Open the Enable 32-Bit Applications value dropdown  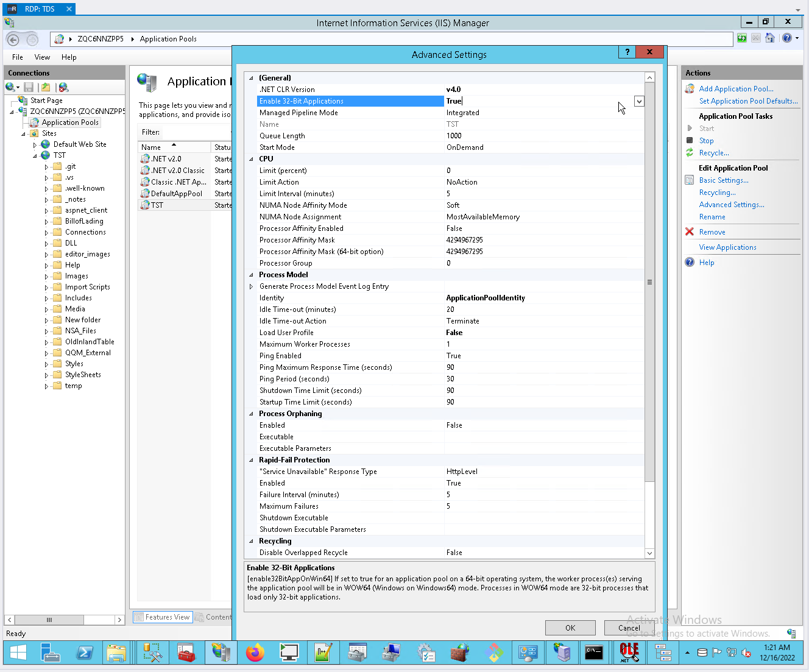pos(639,101)
